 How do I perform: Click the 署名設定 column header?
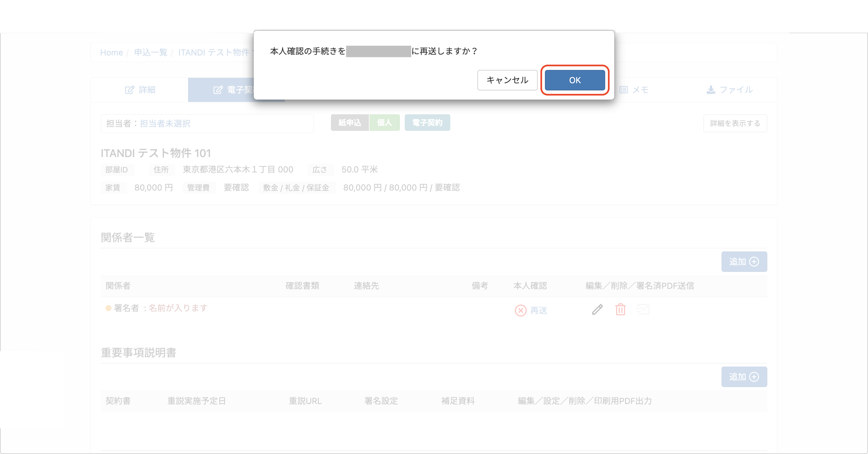[x=381, y=401]
